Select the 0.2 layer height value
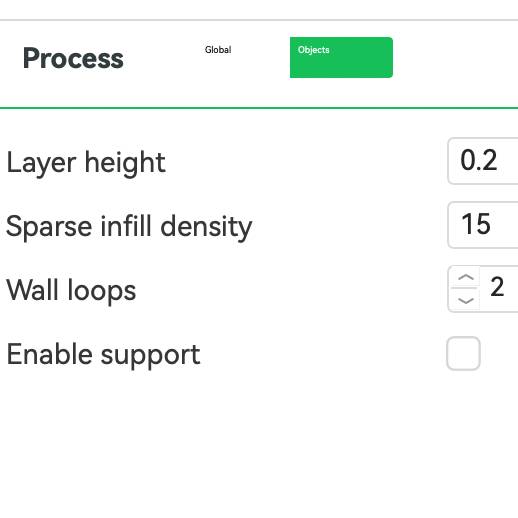The height and width of the screenshot is (518, 518). point(479,160)
